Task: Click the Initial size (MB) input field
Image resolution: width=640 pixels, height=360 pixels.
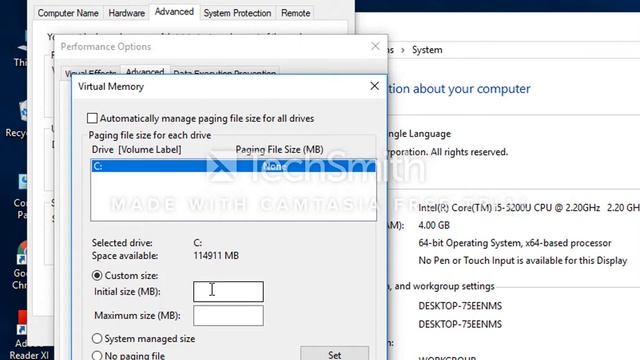Action: (x=228, y=291)
